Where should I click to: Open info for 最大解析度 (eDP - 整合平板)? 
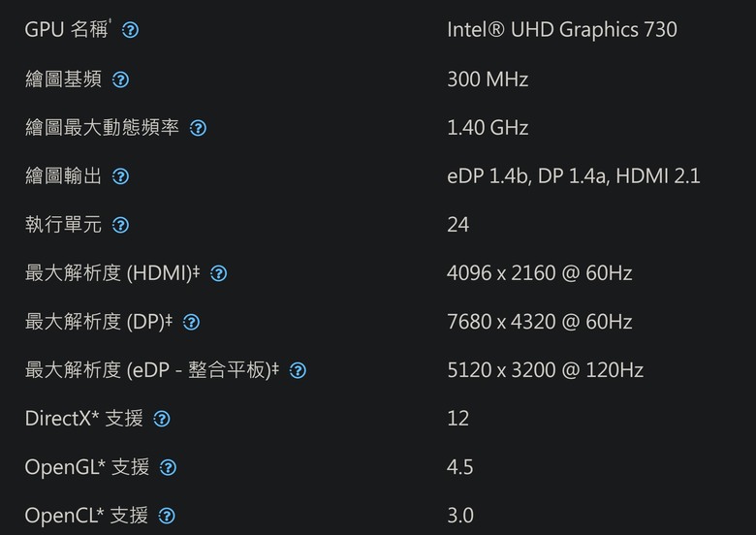coord(298,370)
